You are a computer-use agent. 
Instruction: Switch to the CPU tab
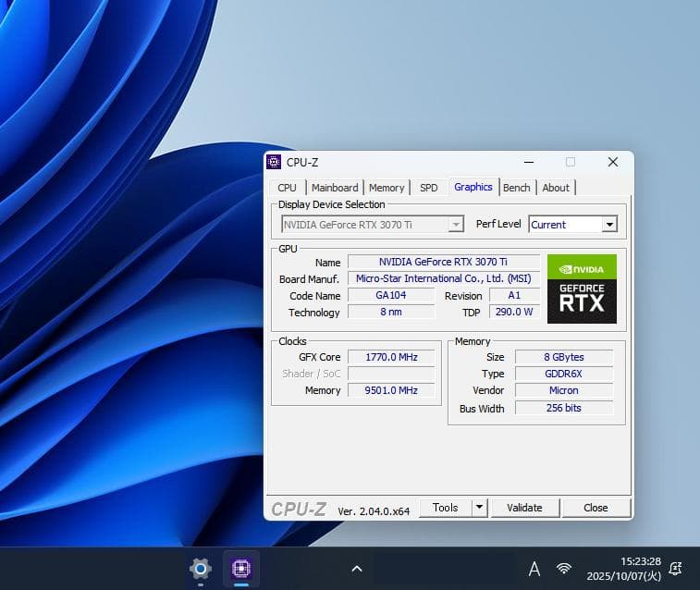coord(287,188)
